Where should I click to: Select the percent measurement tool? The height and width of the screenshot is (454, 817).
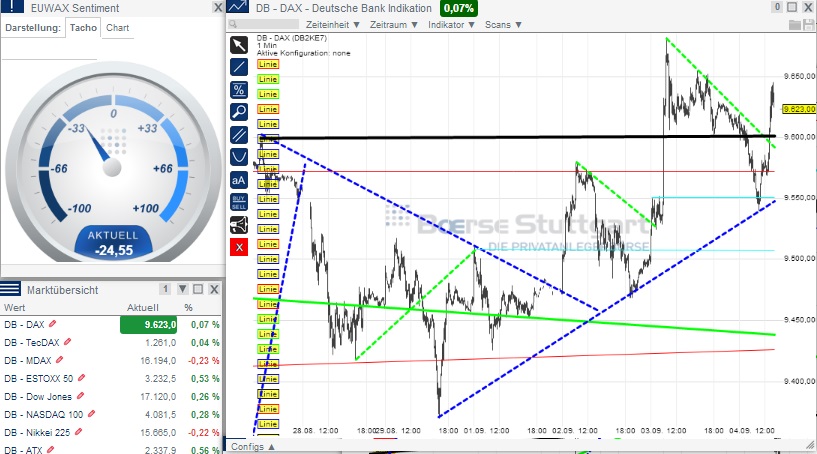point(239,90)
